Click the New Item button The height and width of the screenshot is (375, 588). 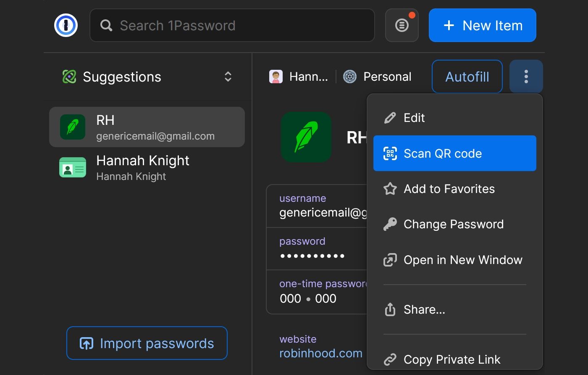coord(482,25)
